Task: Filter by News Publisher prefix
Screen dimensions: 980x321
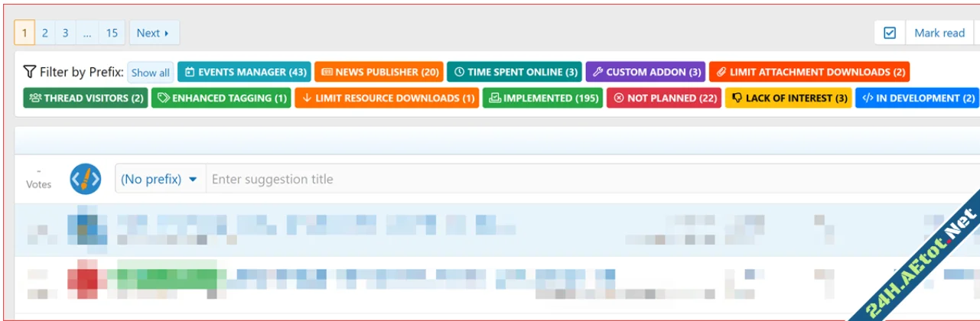Action: (x=379, y=72)
